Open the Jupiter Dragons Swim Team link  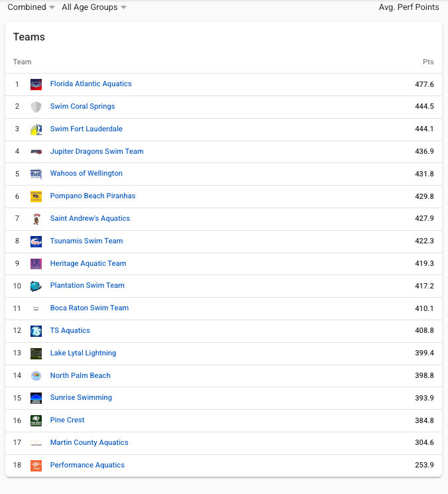pyautogui.click(x=97, y=151)
